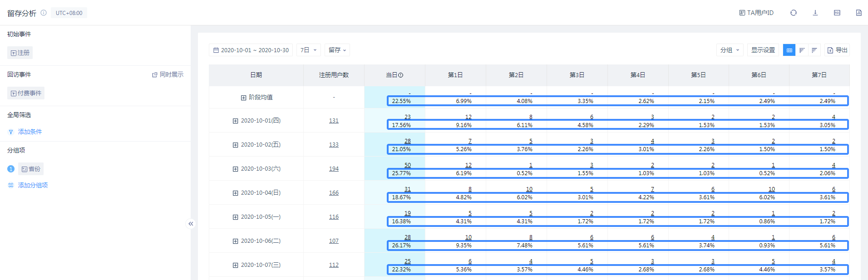Select the 注册 initial event tag

click(x=20, y=53)
